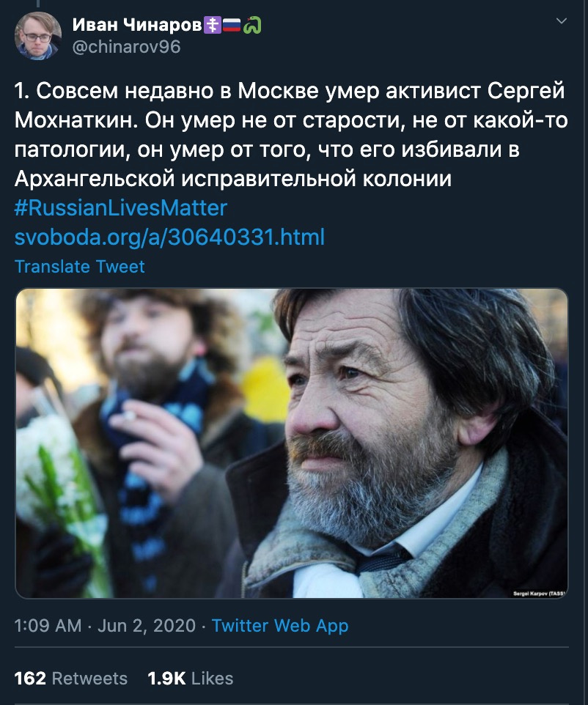Open the #RussianLivesMatter hashtag
The width and height of the screenshot is (588, 705).
[120, 207]
